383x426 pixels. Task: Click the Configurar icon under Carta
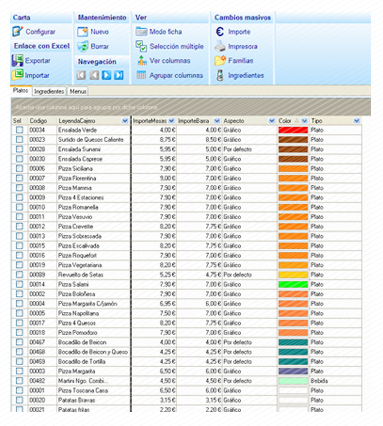point(17,32)
